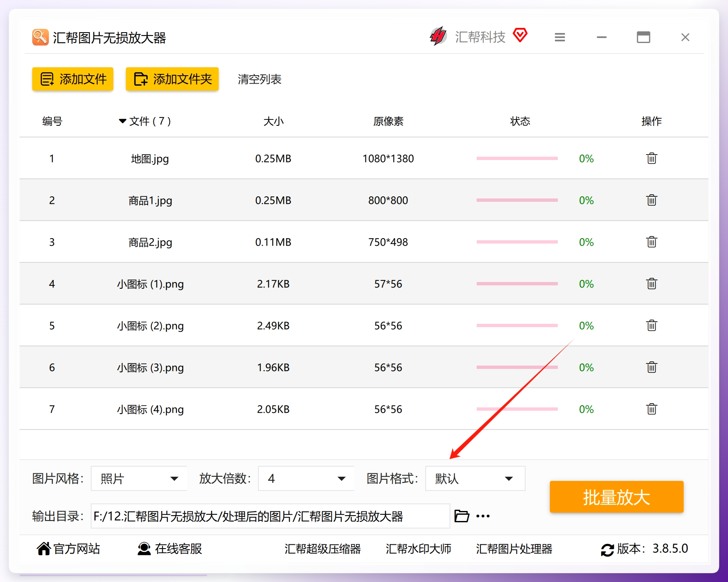Click the 在线客服 headset icon
728x582 pixels.
coord(144,549)
